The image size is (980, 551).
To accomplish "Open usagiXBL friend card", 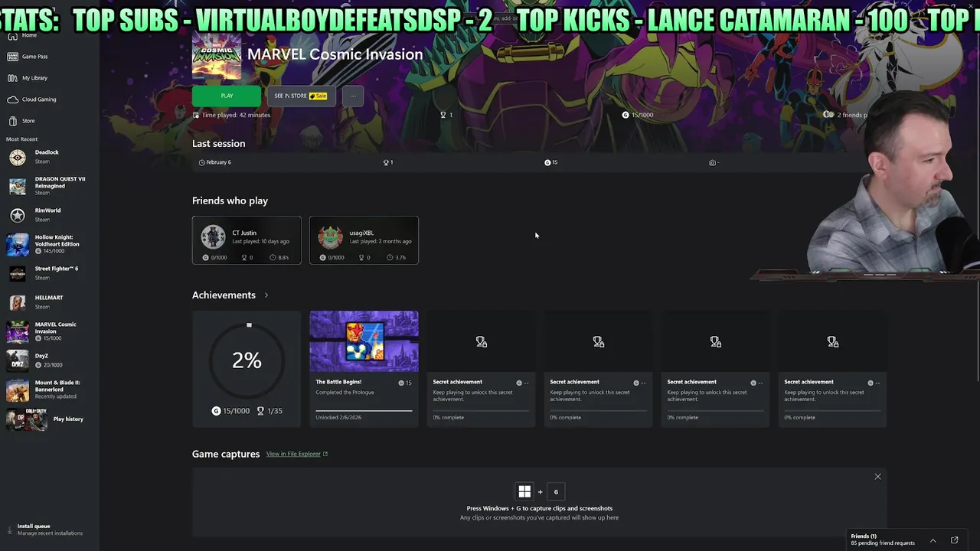I will (364, 240).
